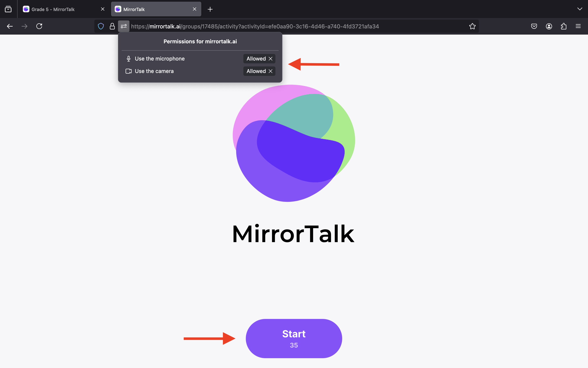
Task: Select the MirrorTalk tab
Action: (x=156, y=9)
